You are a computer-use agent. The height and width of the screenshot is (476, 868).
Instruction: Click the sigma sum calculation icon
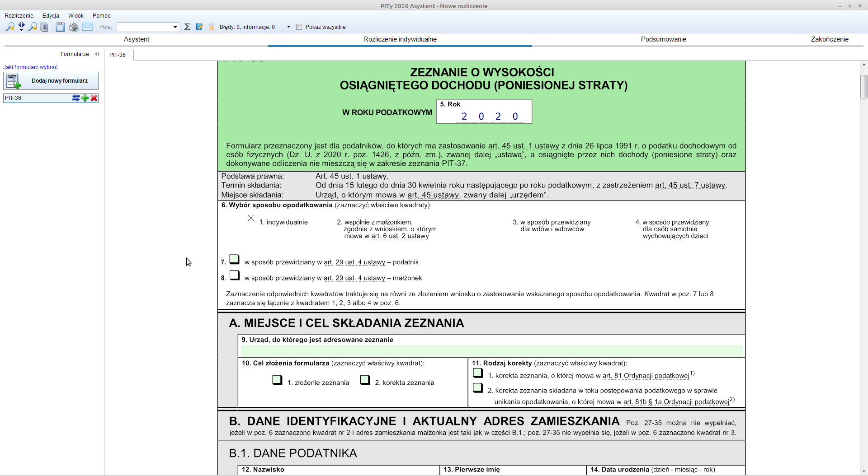point(187,27)
